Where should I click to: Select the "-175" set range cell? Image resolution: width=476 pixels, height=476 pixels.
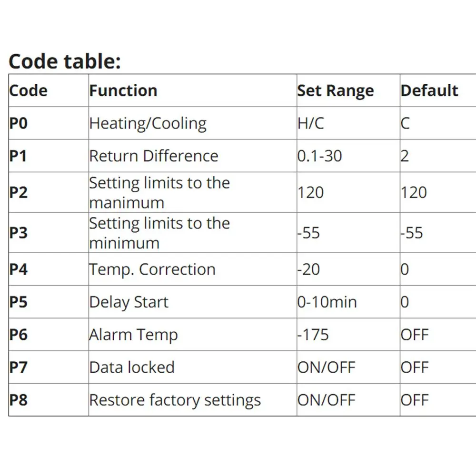pyautogui.click(x=313, y=335)
